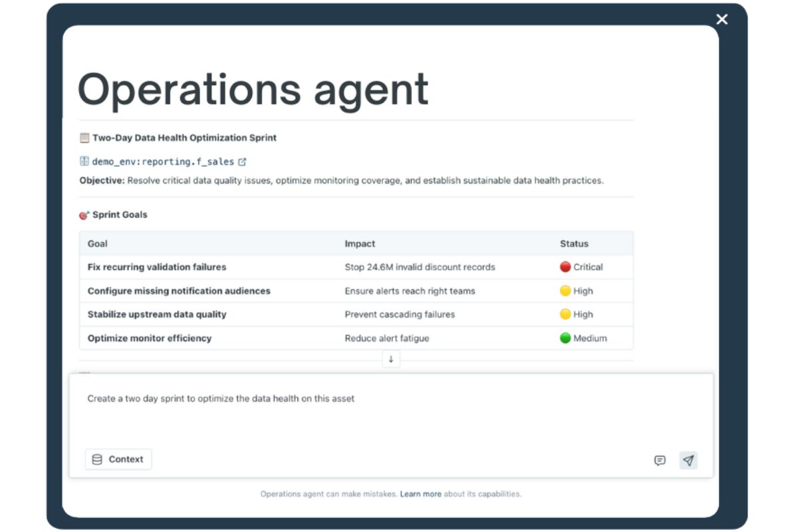Click the Status column header

click(574, 244)
